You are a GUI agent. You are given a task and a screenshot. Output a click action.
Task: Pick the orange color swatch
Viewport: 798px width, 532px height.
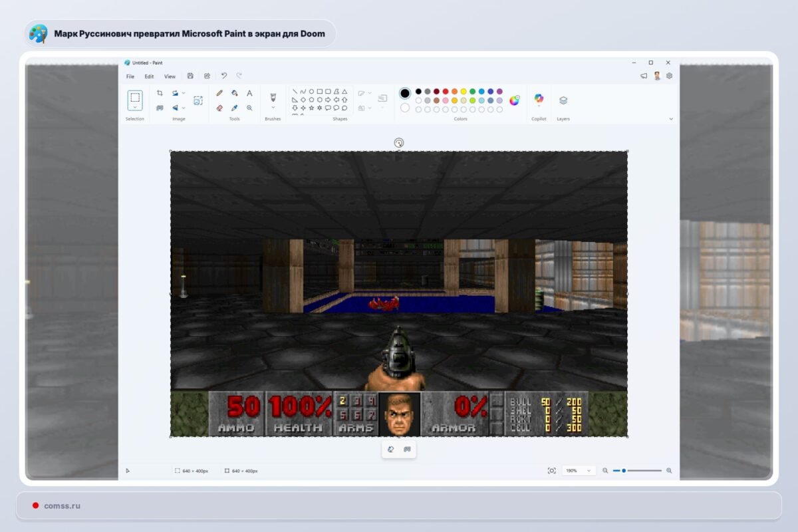pyautogui.click(x=454, y=92)
